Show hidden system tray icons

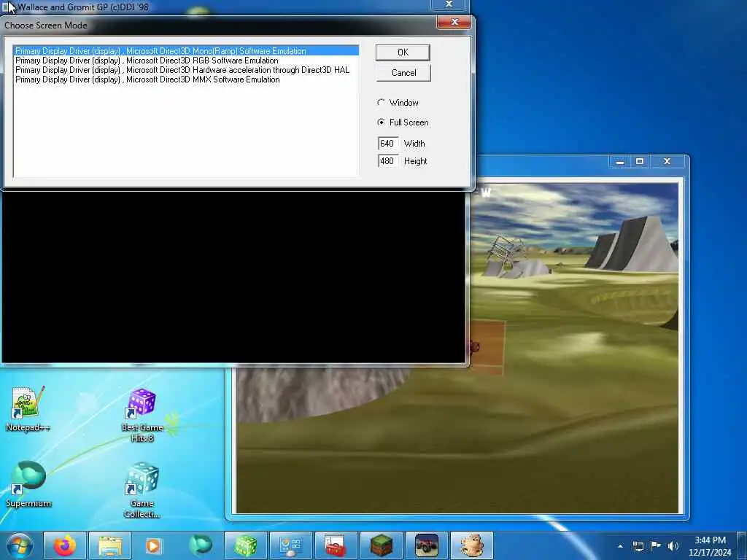(620, 546)
